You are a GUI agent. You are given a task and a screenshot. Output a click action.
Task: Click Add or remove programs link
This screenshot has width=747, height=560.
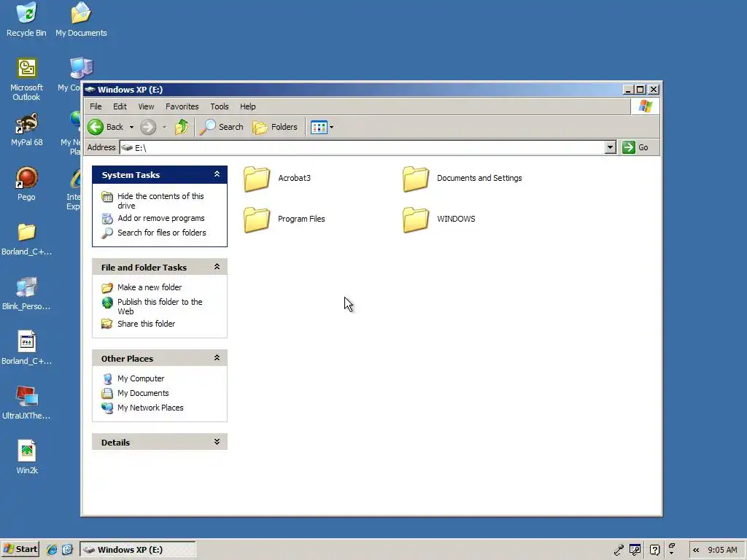(x=161, y=218)
